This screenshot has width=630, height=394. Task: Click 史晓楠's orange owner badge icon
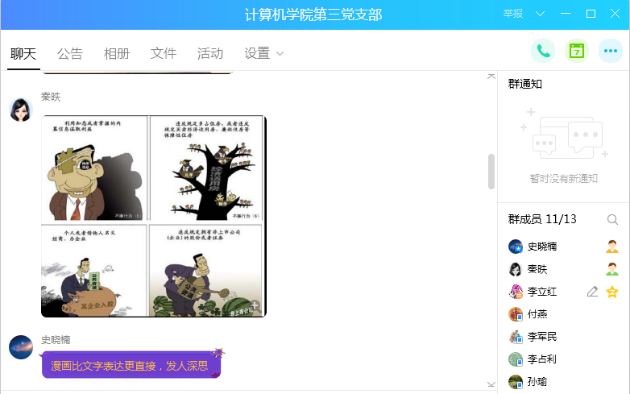[612, 246]
